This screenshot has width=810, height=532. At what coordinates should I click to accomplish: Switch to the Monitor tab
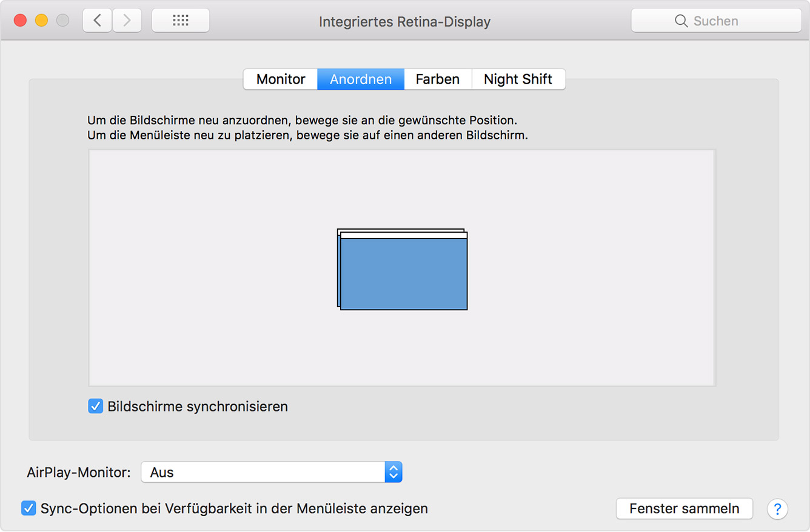click(281, 79)
